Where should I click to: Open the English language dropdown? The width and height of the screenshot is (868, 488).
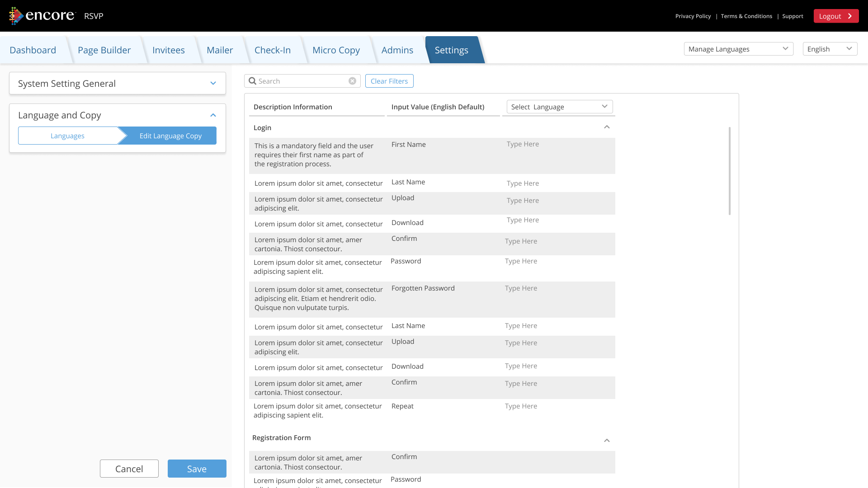pos(830,49)
